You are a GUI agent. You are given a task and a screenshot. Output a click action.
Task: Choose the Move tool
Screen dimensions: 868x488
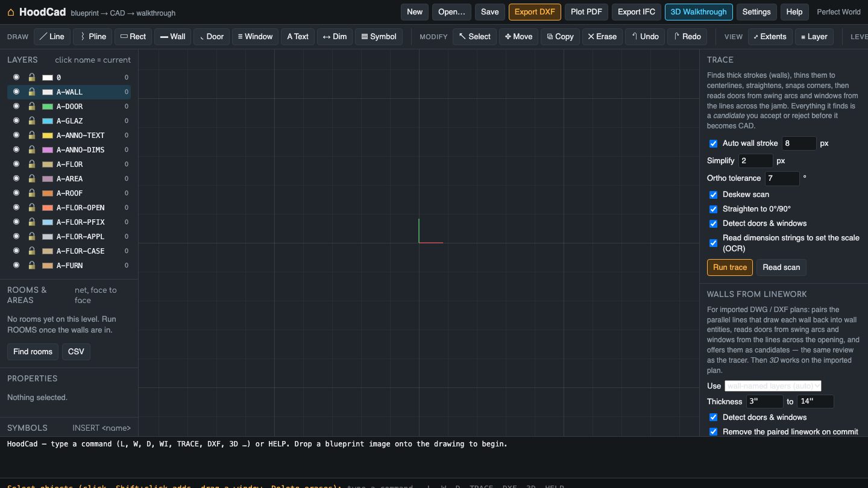pyautogui.click(x=518, y=37)
